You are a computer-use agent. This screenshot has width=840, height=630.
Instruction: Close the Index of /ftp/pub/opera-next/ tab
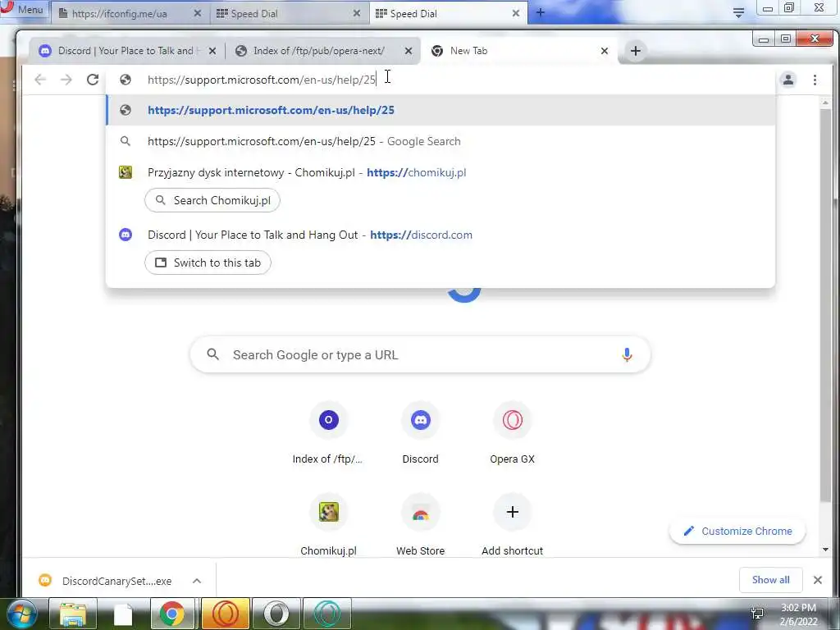[409, 51]
